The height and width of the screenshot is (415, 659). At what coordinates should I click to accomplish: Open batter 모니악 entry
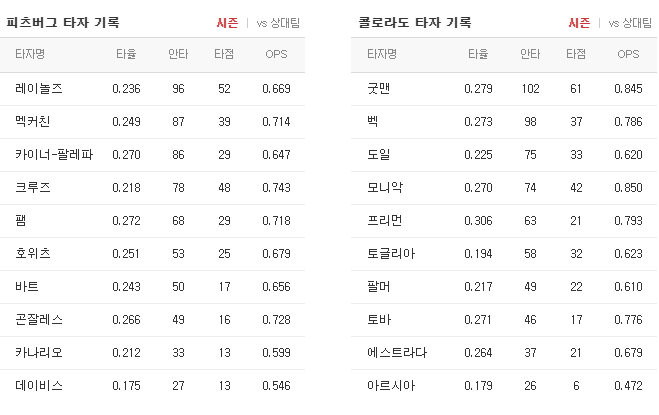[385, 188]
